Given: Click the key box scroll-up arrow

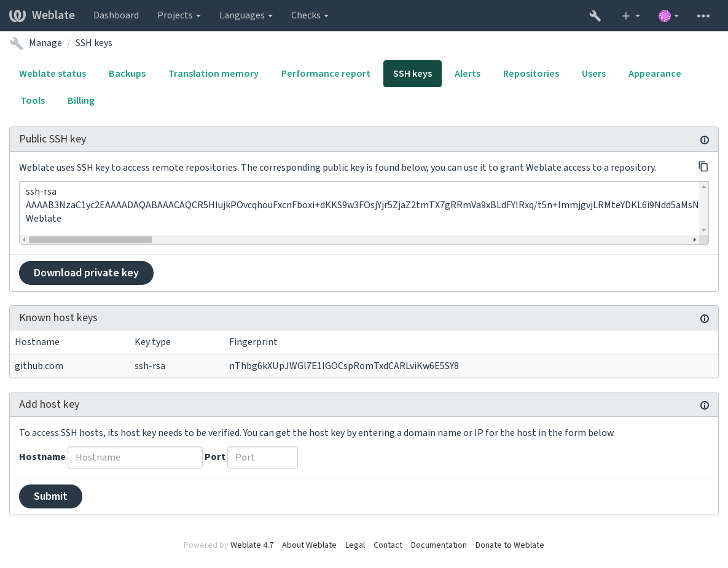Looking at the screenshot, I should coord(704,187).
